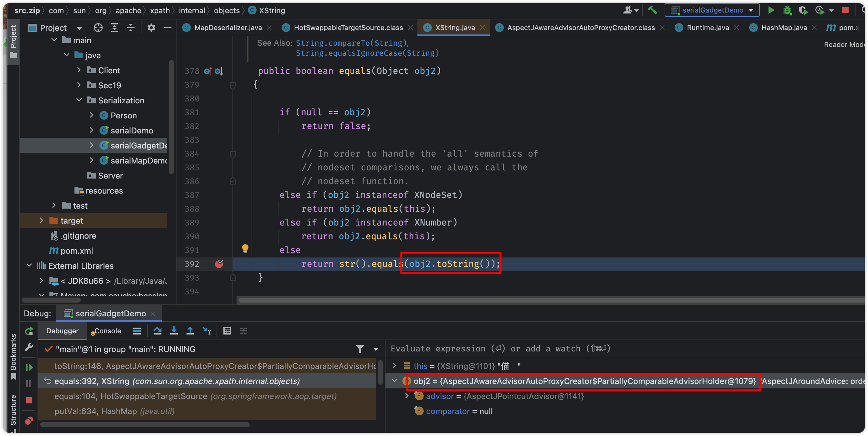Image resolution: width=868 pixels, height=436 pixels.
Task: Click Show Execution Point lines icon
Action: (137, 331)
